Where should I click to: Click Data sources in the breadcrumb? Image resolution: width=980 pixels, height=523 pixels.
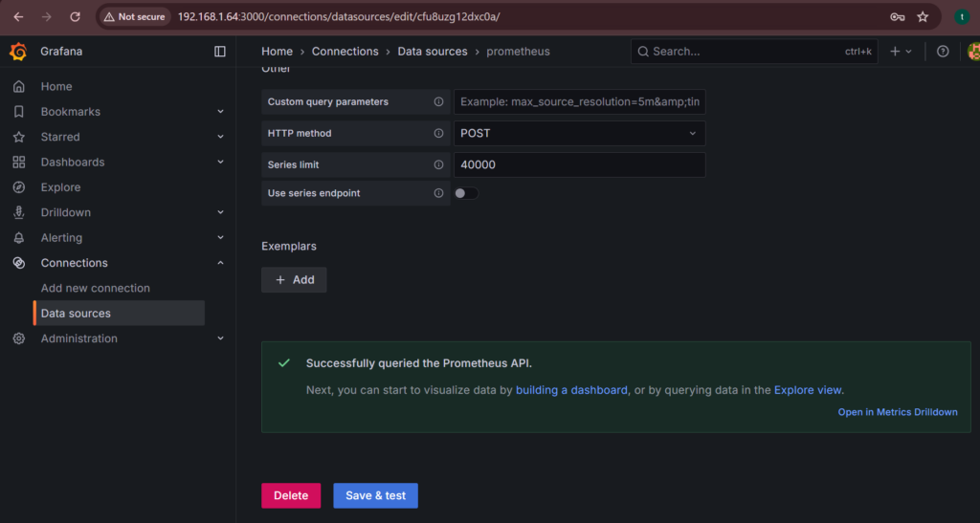pyautogui.click(x=433, y=52)
